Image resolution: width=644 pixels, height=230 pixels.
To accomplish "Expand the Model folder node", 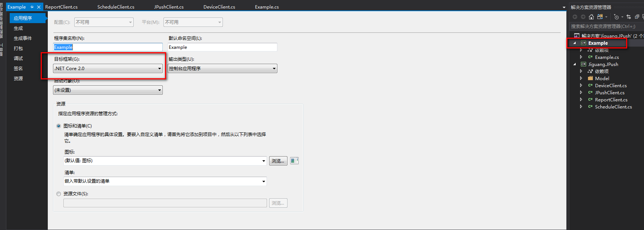I will click(x=581, y=78).
